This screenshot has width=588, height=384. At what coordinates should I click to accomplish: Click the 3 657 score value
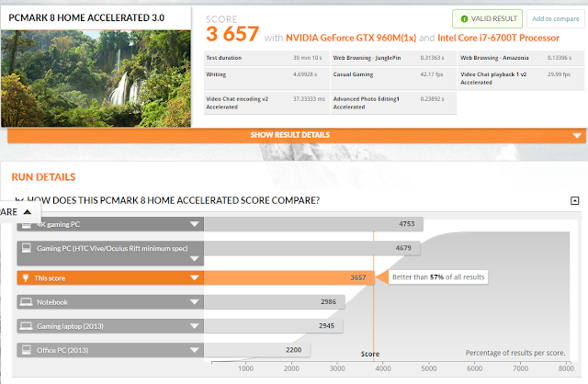(x=232, y=34)
